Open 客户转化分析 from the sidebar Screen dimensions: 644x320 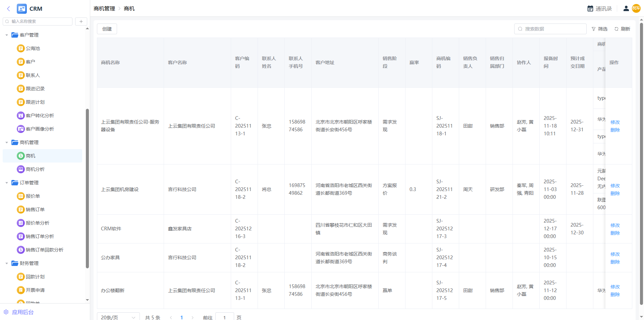[40, 116]
